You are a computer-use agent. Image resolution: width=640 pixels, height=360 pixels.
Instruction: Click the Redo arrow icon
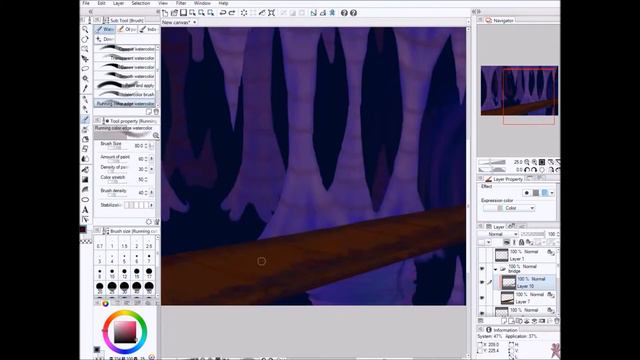pyautogui.click(x=232, y=13)
